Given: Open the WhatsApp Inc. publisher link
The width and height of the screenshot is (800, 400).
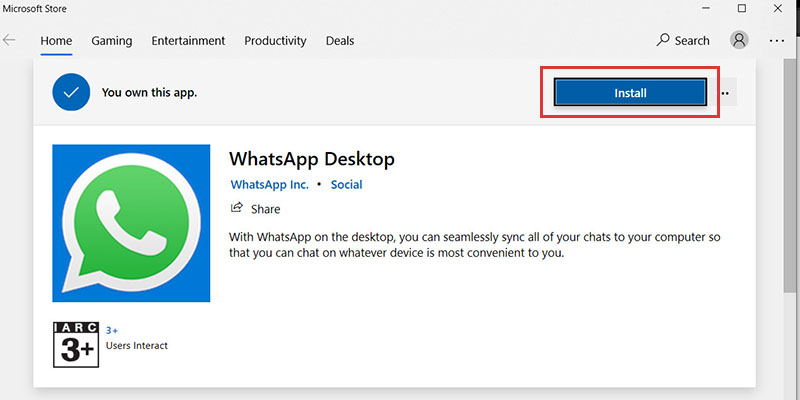Looking at the screenshot, I should pos(269,185).
